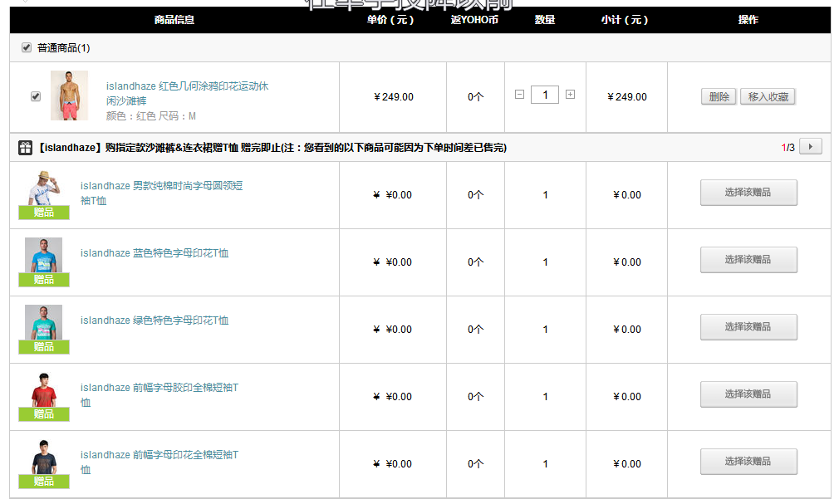Uncheck the red beach shorts item checkbox
This screenshot has width=839, height=504.
(36, 96)
